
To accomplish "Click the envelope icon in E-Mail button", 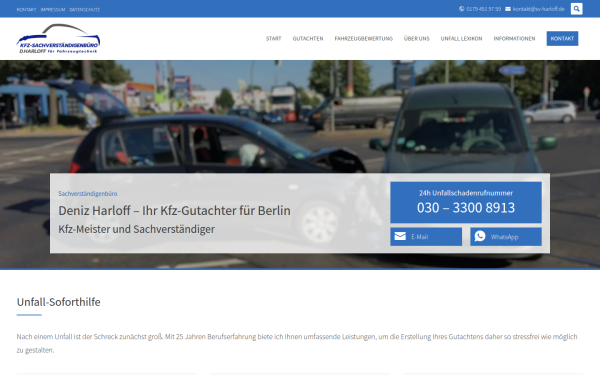I will (x=400, y=236).
